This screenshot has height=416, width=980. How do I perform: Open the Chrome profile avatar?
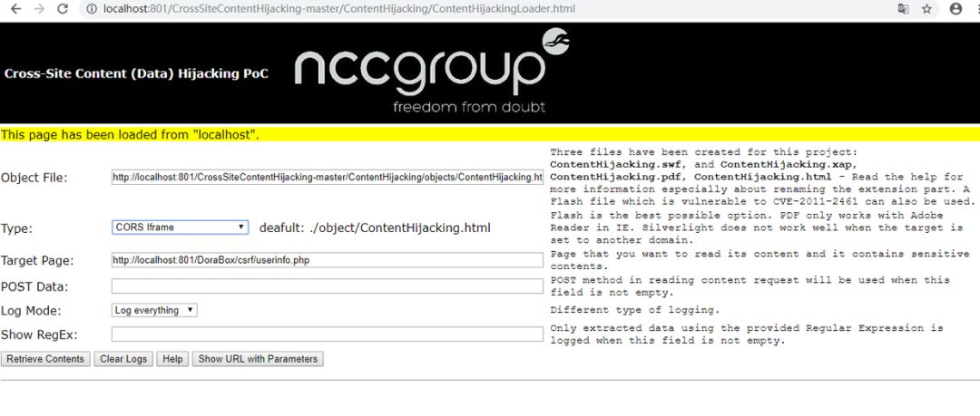(x=955, y=9)
